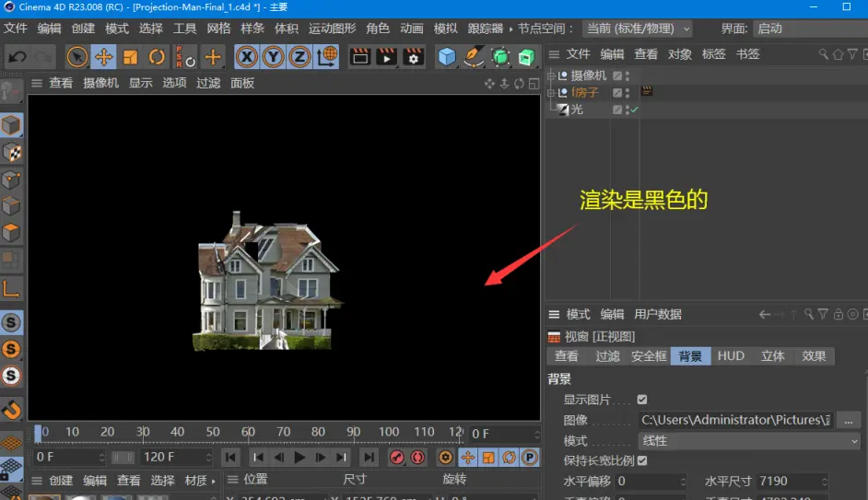Click the preview range slider handle
The width and height of the screenshot is (868, 500).
(x=123, y=458)
